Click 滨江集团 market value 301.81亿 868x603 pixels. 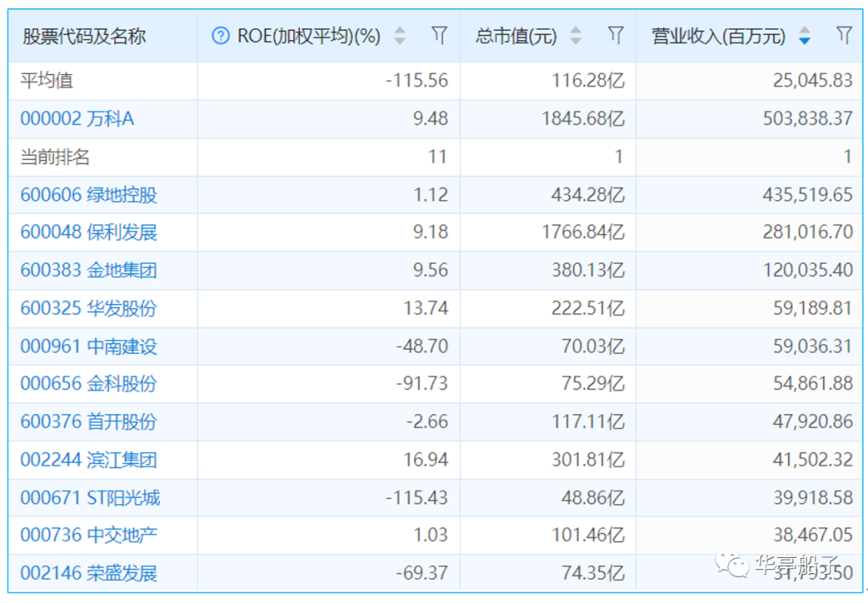[588, 460]
